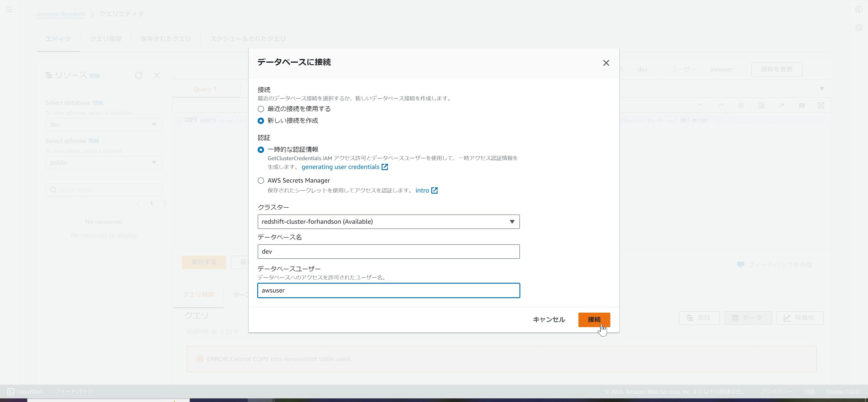
Task: Close the database connection dialog
Action: [606, 63]
